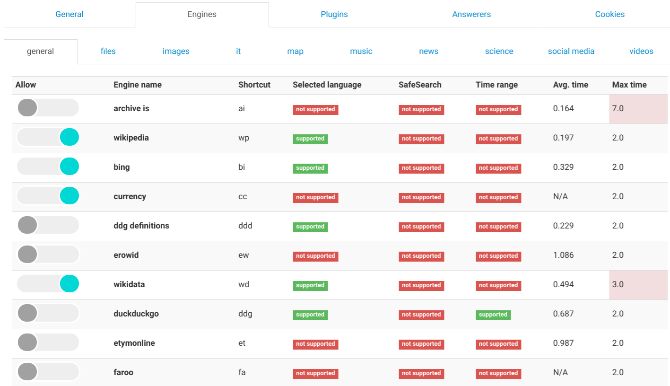
Task: Go to the Cookies tab
Action: click(610, 14)
